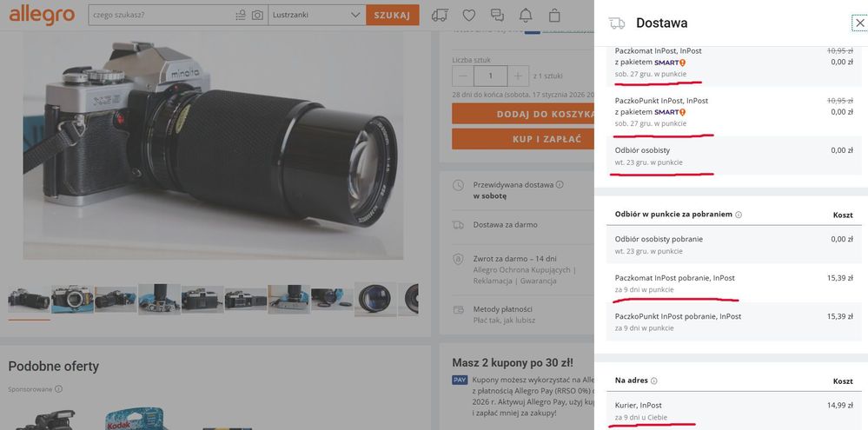Click info icon next to 'Na adres'
Screen dimensions: 868x430
tap(654, 380)
